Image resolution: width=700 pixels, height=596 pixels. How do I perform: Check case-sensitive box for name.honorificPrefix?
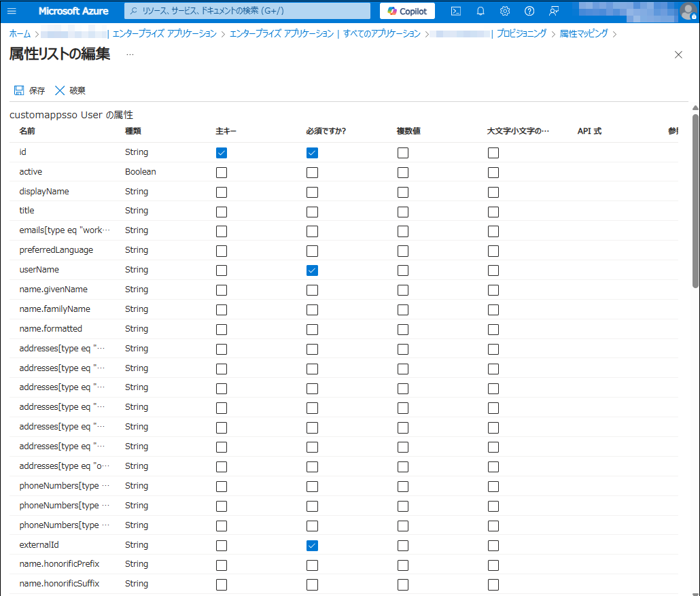[x=493, y=565]
